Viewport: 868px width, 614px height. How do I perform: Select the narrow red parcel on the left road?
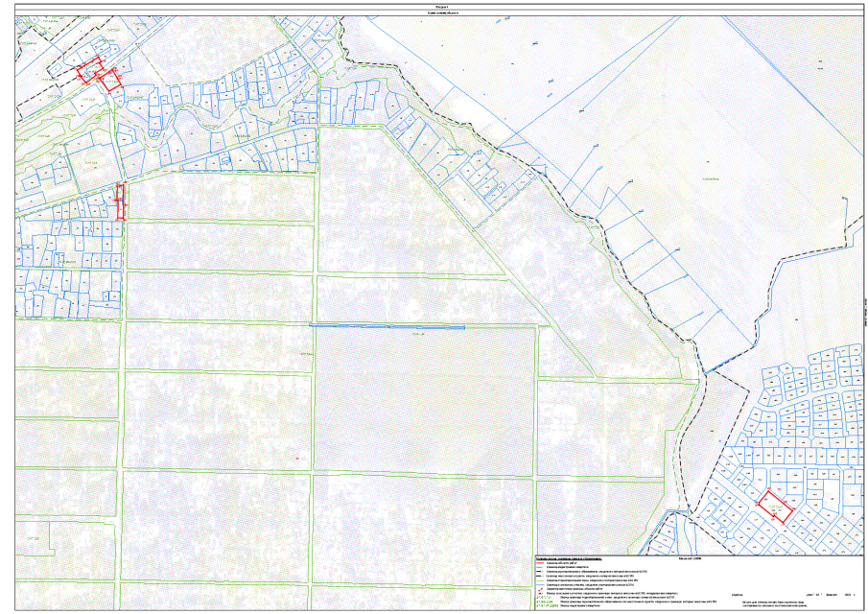[120, 201]
